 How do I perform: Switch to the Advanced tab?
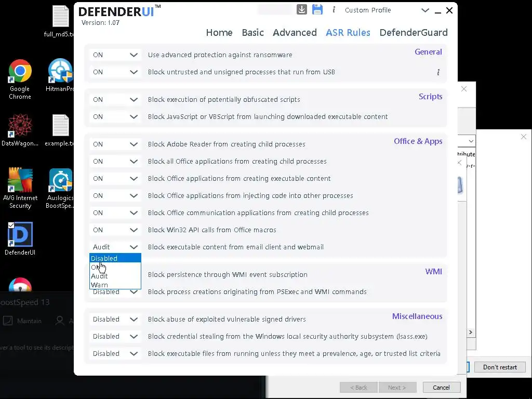[x=295, y=33]
